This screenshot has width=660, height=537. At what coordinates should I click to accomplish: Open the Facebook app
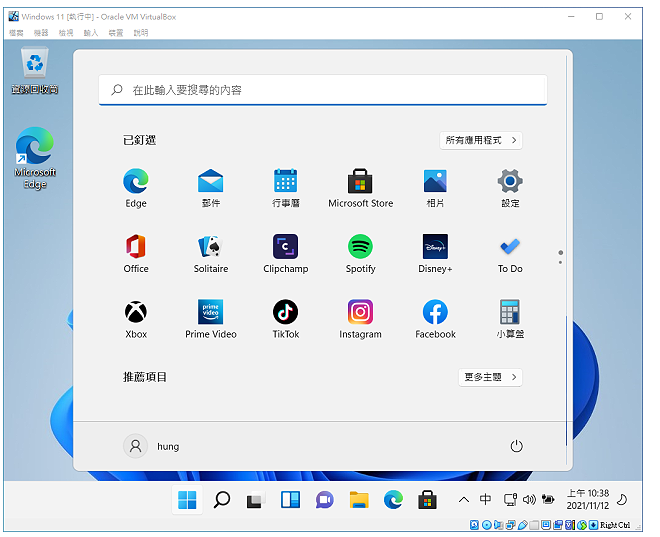435,319
